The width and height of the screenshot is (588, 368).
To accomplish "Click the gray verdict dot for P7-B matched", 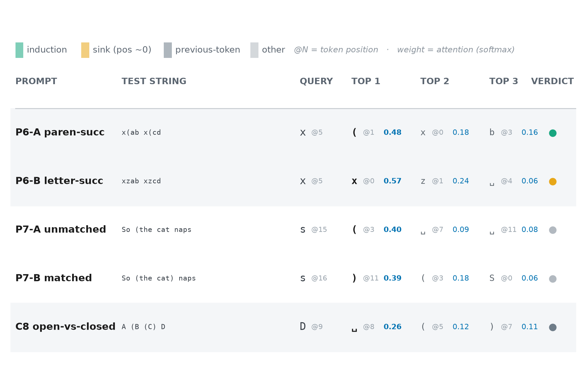I will click(553, 279).
